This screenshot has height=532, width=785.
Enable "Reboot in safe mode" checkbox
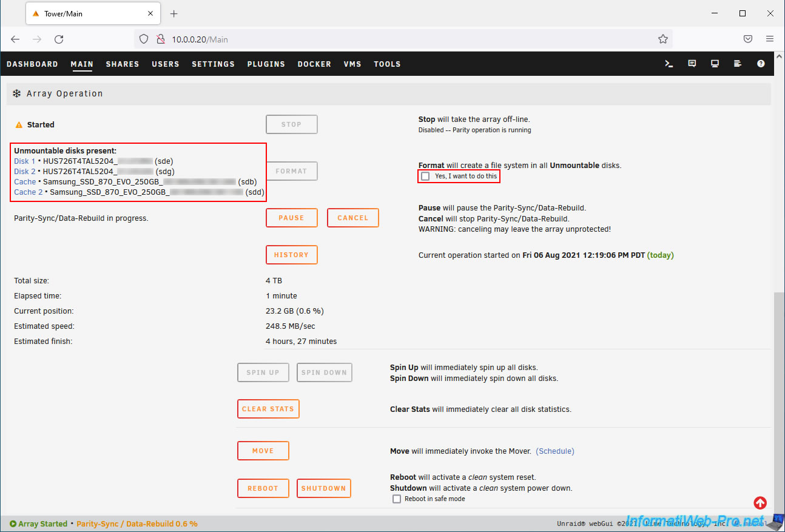(397, 499)
